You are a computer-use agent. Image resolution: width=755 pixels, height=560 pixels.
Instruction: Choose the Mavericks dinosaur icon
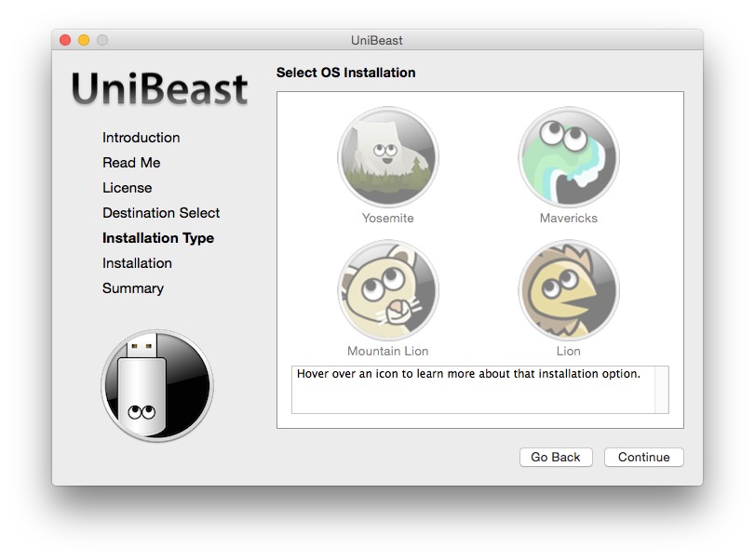pos(568,158)
